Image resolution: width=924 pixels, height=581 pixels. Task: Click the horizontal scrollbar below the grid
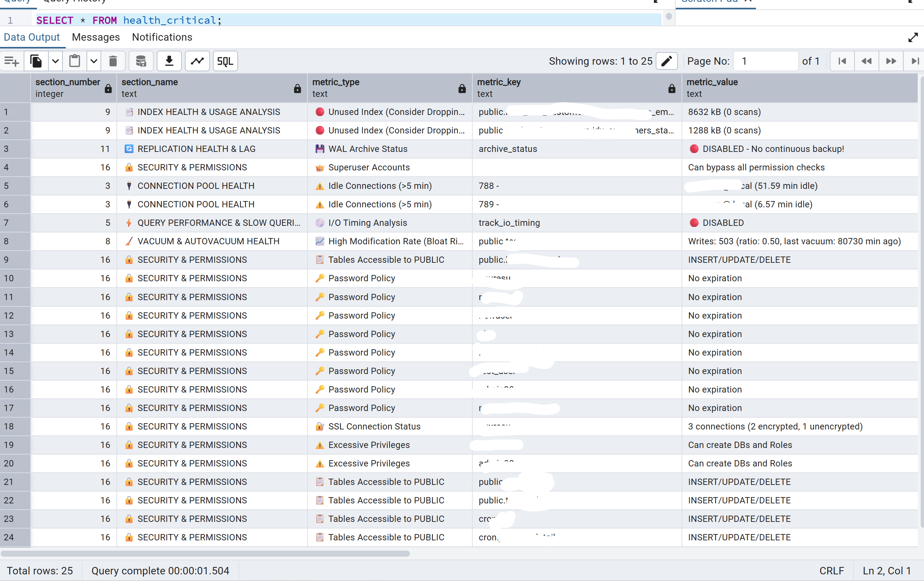[x=205, y=553]
